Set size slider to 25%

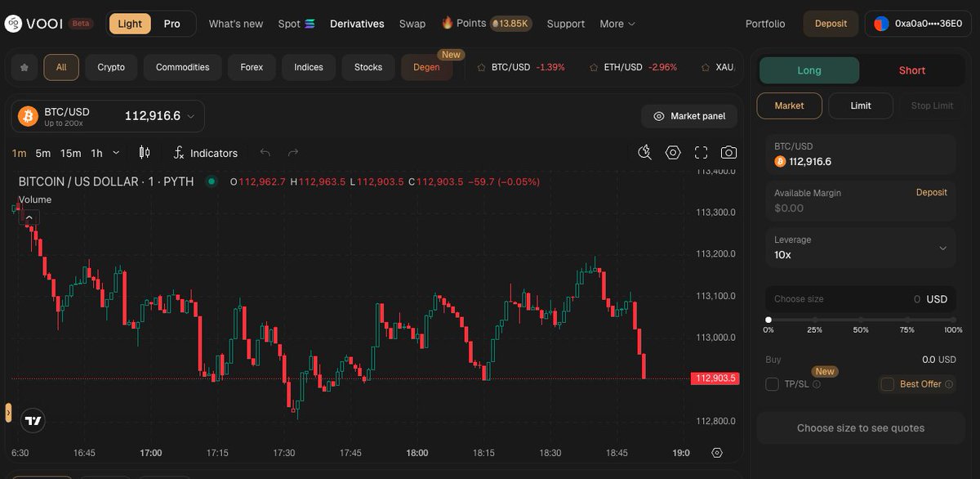click(814, 320)
